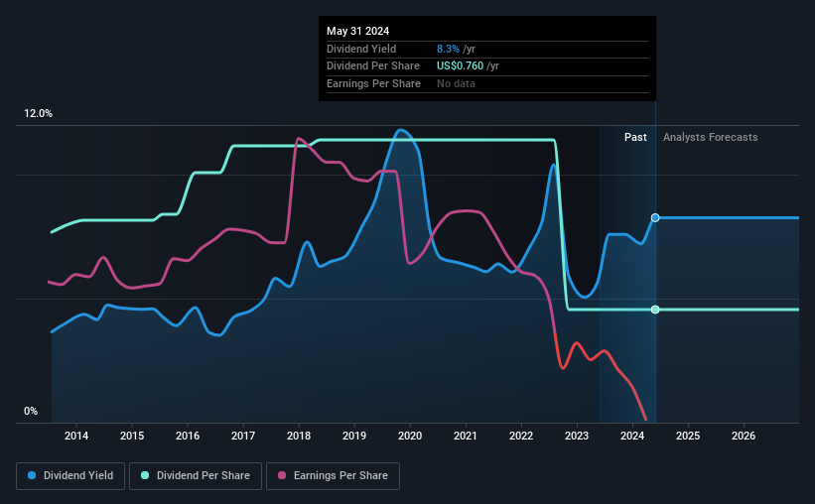The image size is (815, 504).
Task: Click the 2023 x-axis year label
Action: (577, 436)
